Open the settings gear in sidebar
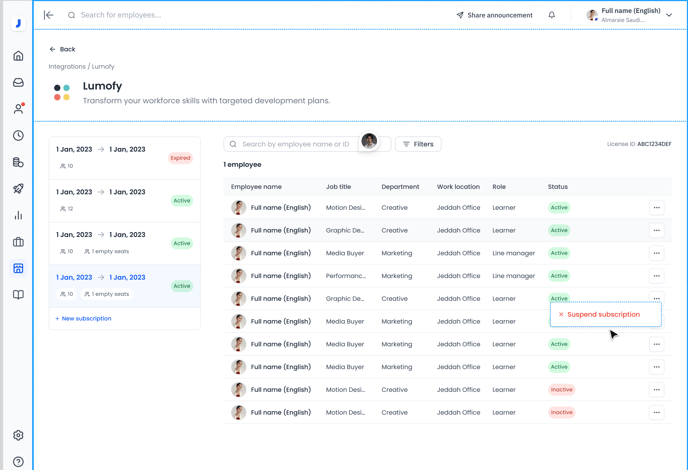This screenshot has height=470, width=688. pyautogui.click(x=18, y=435)
